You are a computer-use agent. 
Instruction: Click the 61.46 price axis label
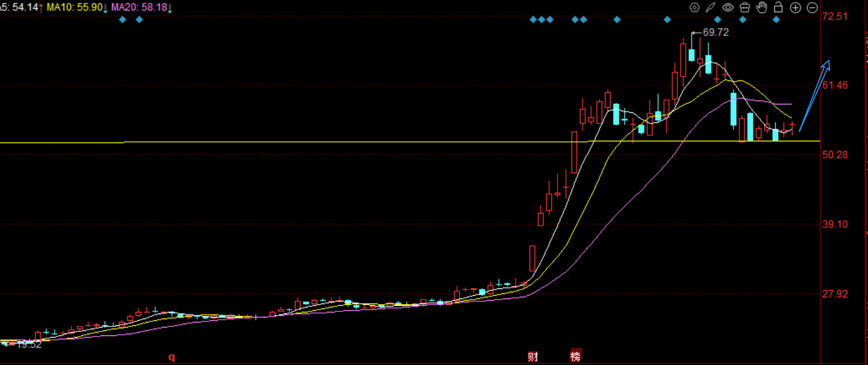coord(835,85)
